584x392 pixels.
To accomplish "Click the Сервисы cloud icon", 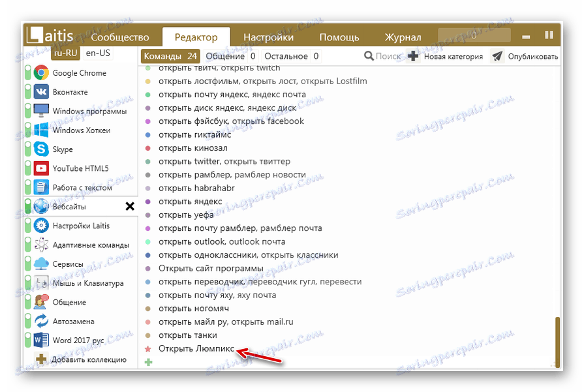I will 41,264.
